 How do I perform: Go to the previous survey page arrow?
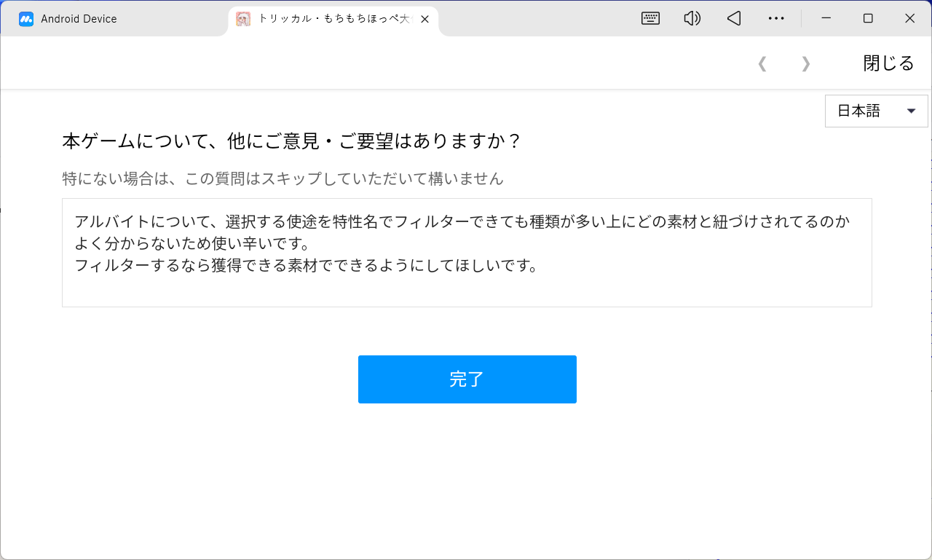coord(762,64)
